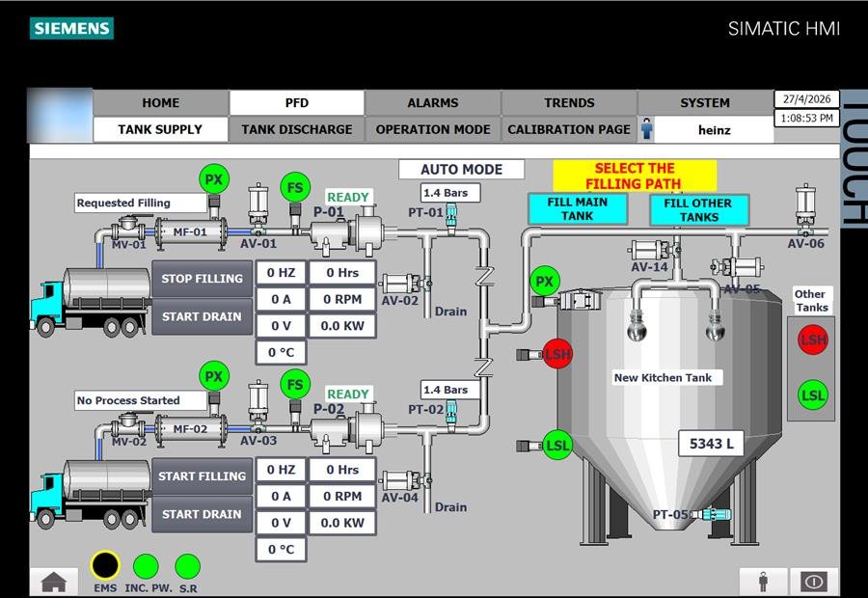Screen dimensions: 868x598
Task: Click the green LSL indicator under Other Tanks
Action: pyautogui.click(x=813, y=394)
